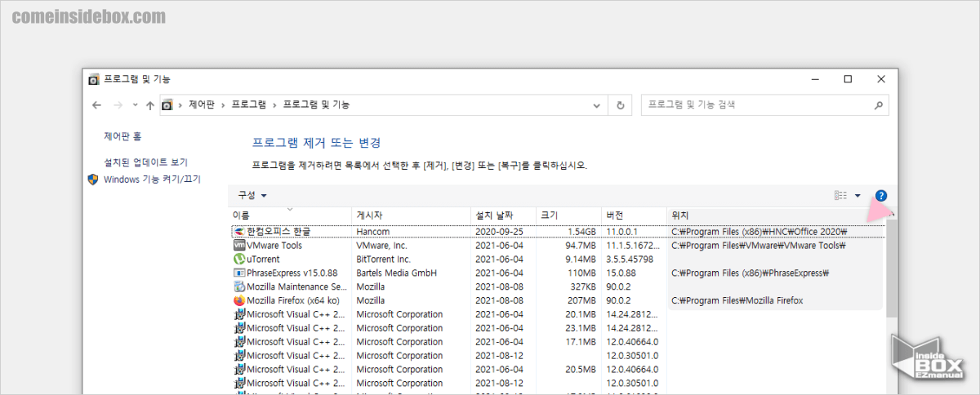Screen dimensions: 980x395
Task: Click the 프로그램 및 기능 검색 field
Action: 755,105
